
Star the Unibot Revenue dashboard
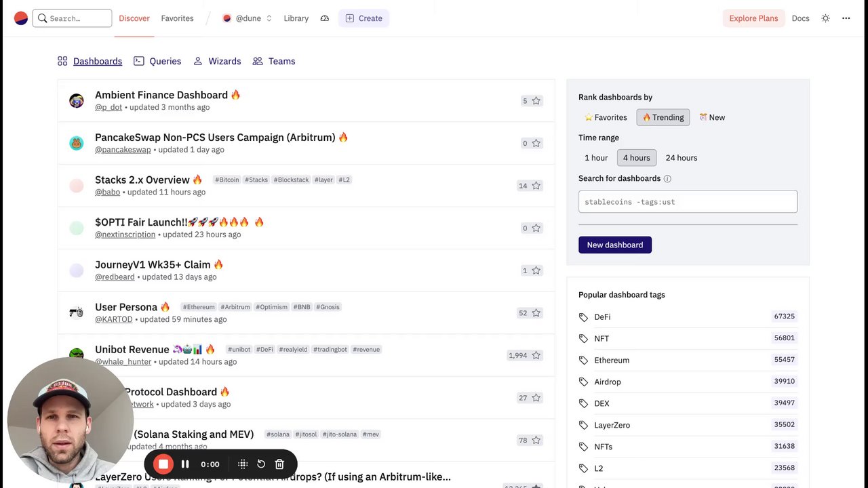[x=536, y=355]
